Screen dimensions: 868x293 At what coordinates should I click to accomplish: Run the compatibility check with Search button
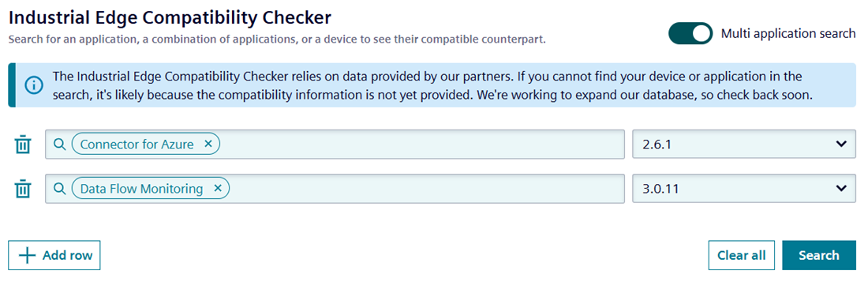(x=819, y=255)
